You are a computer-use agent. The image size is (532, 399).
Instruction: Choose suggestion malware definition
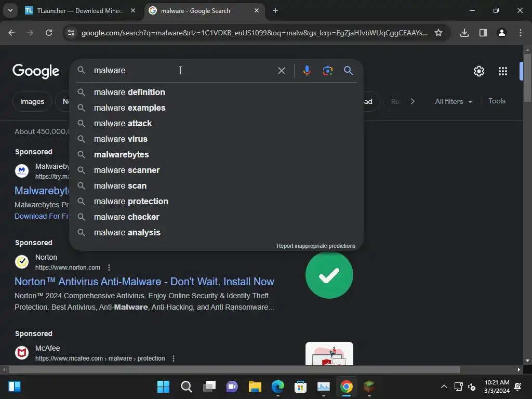[x=216, y=92]
